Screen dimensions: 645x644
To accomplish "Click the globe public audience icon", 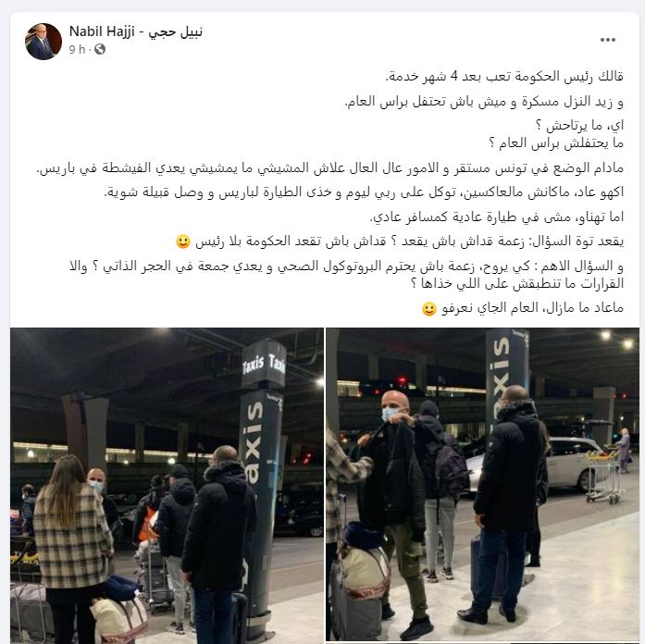I will 100,50.
